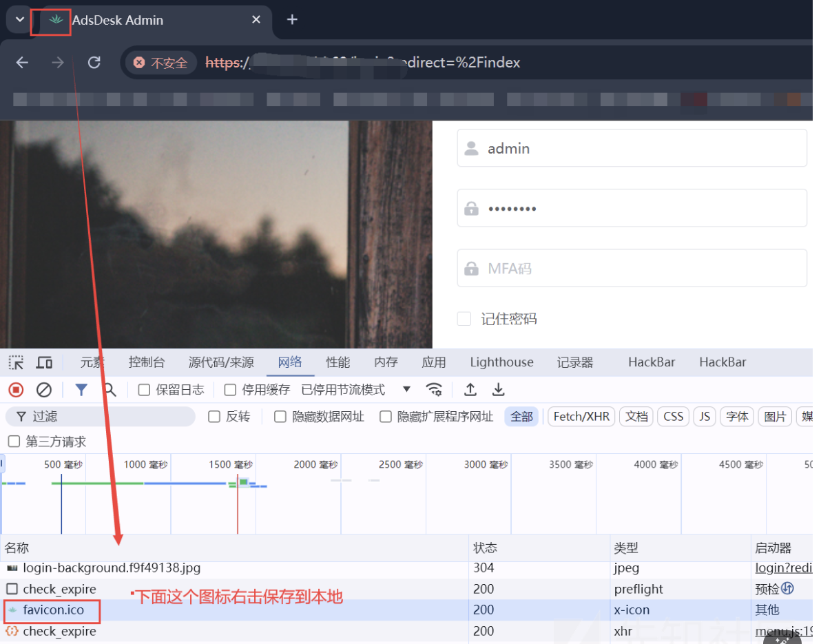
Task: Click the record network log button
Action: [16, 390]
